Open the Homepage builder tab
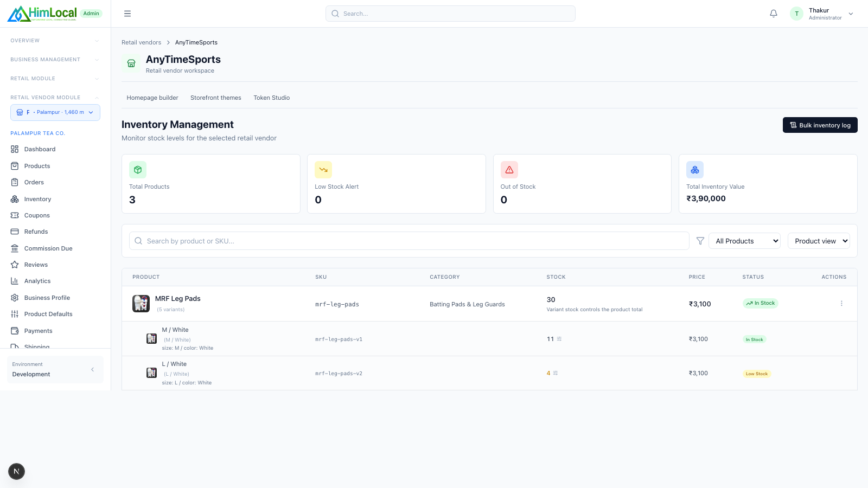Screen dimensions: 868x488 click(152, 98)
